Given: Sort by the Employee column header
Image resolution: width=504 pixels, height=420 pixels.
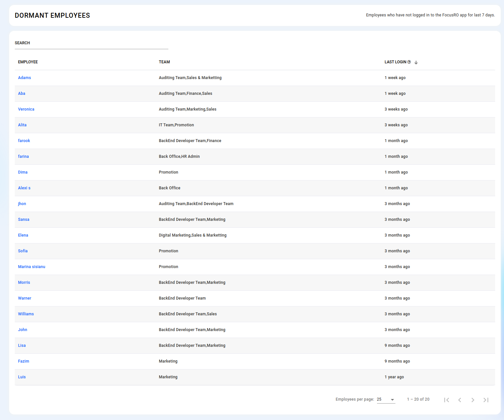Looking at the screenshot, I should point(28,62).
